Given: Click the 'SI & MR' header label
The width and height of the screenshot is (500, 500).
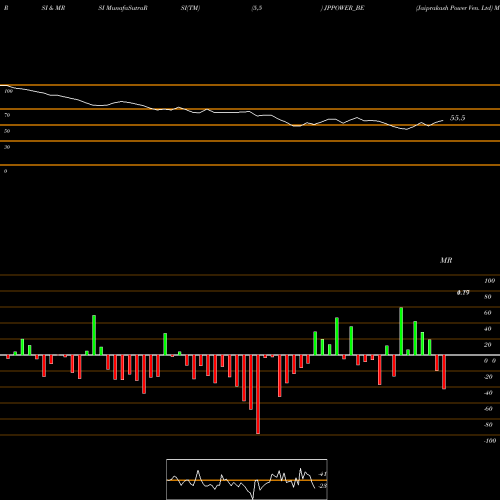Looking at the screenshot, I should [53, 8].
